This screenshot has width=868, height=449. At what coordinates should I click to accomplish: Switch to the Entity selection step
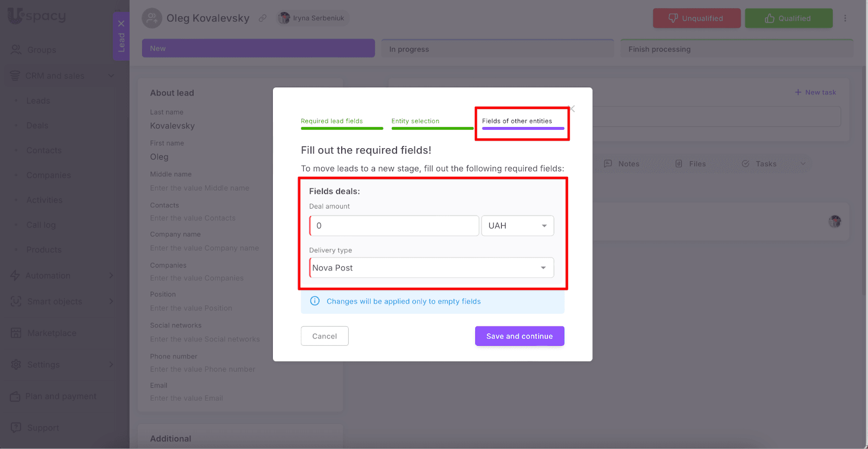pyautogui.click(x=416, y=121)
